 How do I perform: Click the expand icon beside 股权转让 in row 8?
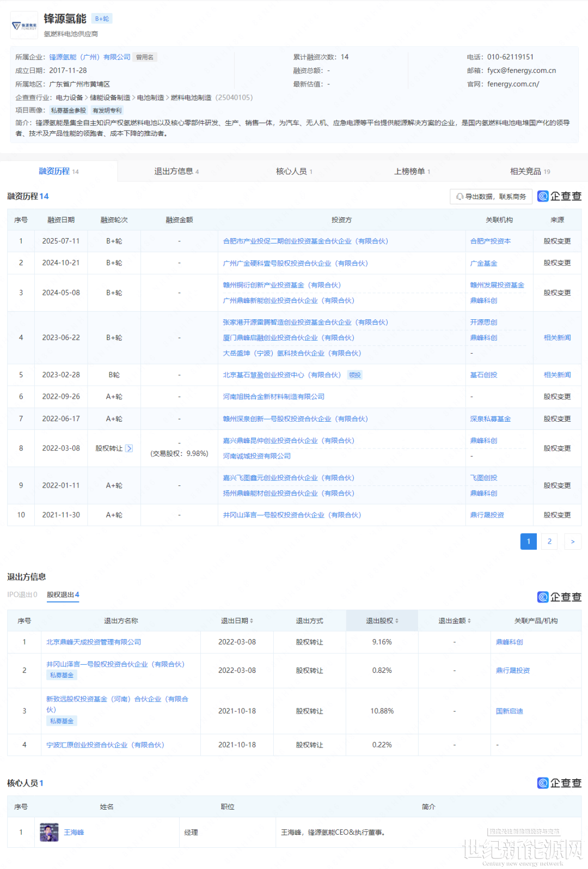pyautogui.click(x=129, y=448)
